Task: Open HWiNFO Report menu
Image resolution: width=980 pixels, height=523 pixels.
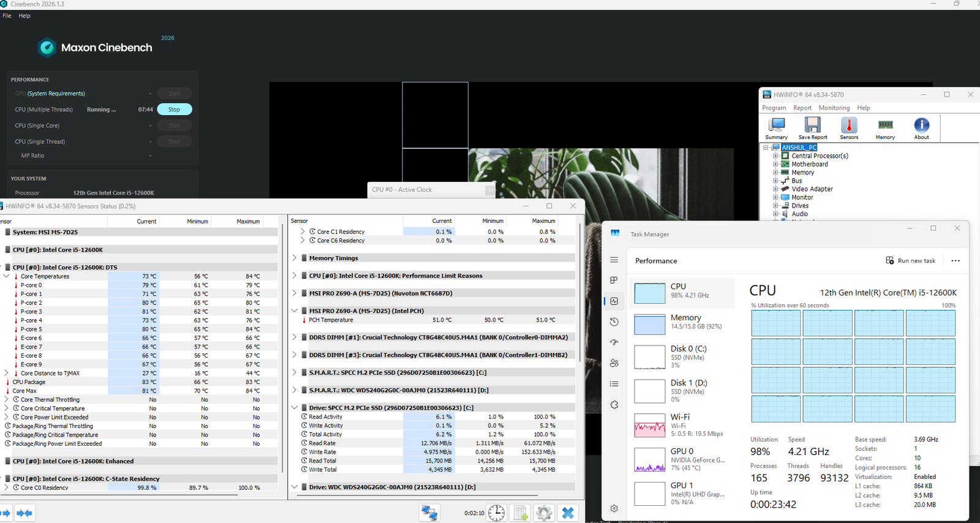Action: click(x=802, y=108)
